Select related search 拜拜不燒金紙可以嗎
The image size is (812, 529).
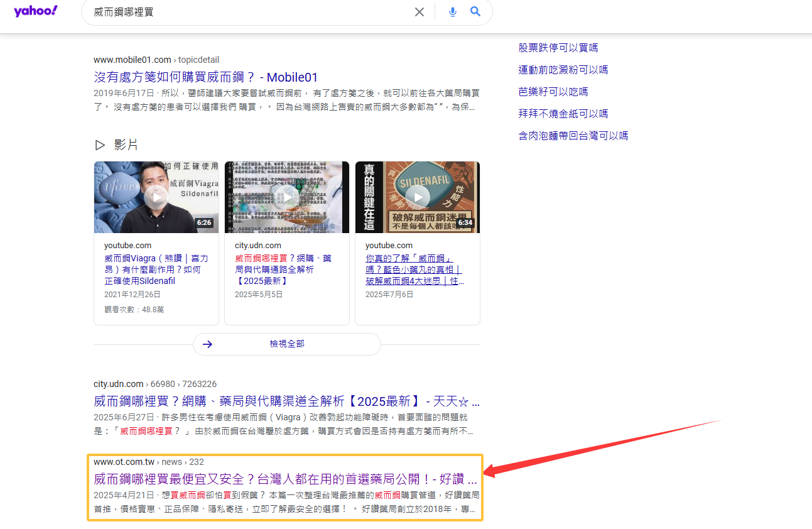[563, 114]
